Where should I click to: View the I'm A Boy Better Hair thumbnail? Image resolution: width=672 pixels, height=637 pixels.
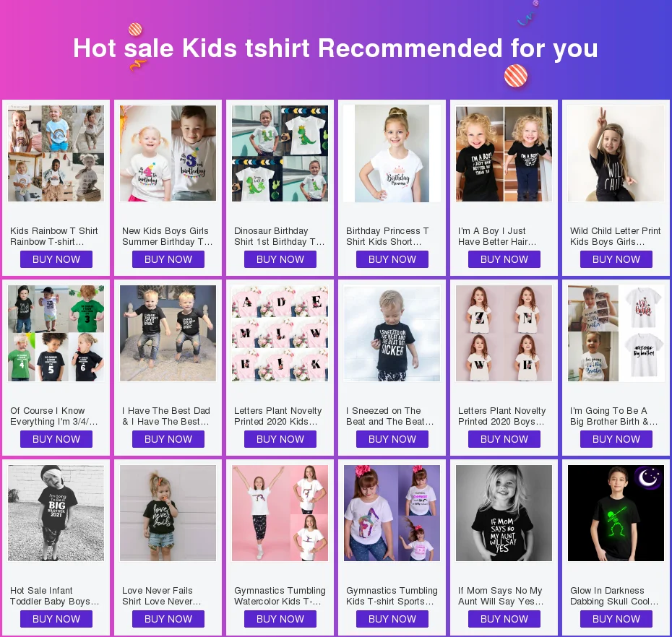[504, 153]
